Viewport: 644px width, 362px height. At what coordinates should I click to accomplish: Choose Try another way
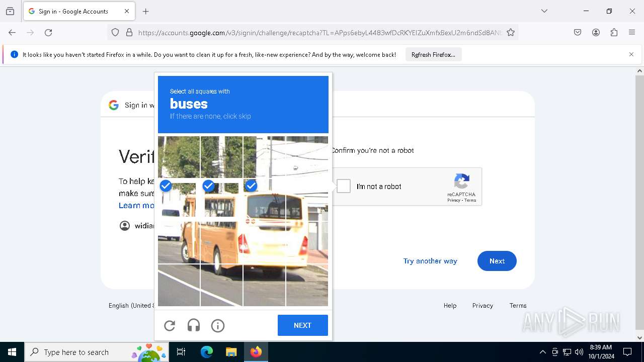pos(430,261)
